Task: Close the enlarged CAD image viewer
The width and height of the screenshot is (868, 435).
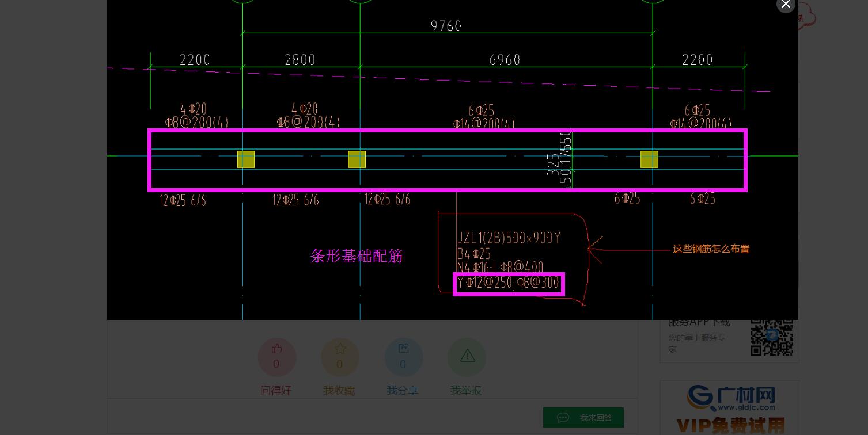Action: click(786, 4)
